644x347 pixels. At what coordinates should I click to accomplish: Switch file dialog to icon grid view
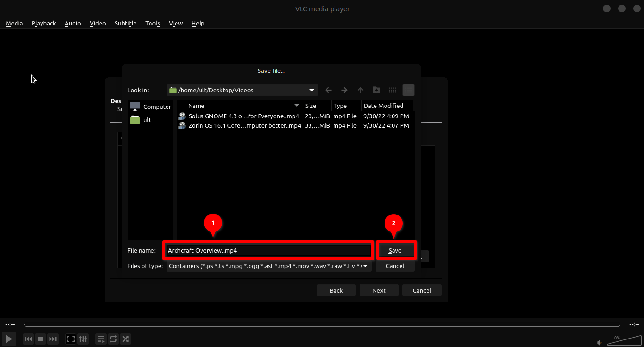(392, 90)
